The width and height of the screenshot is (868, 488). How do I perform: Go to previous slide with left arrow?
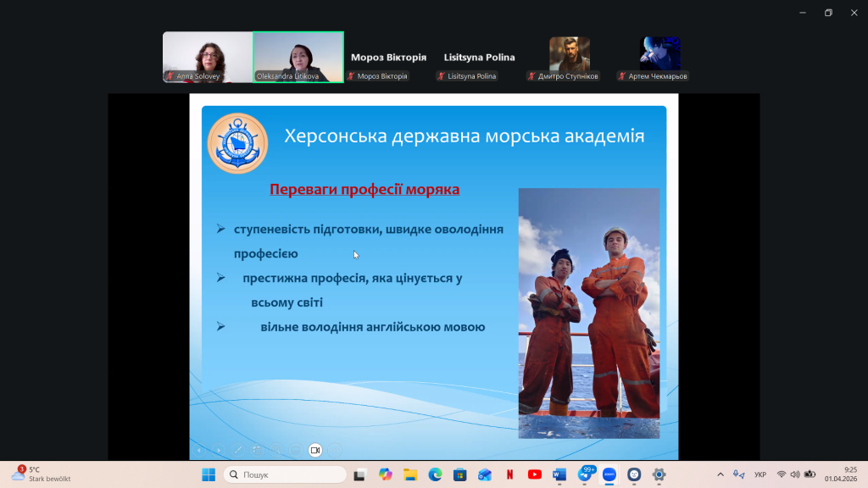(x=198, y=450)
